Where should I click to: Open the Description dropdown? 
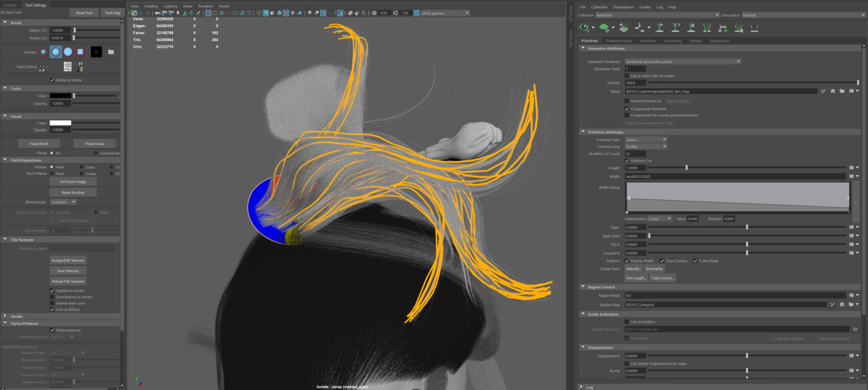[x=802, y=15]
